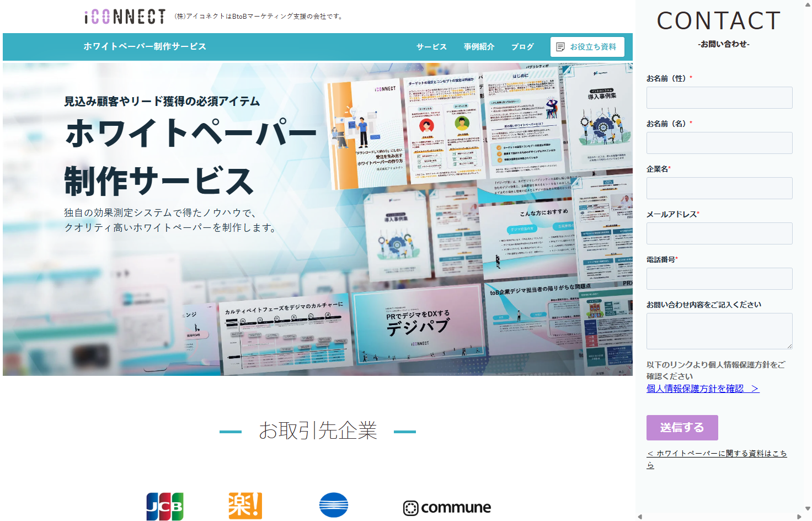Open the サービス navigation menu

coord(432,47)
